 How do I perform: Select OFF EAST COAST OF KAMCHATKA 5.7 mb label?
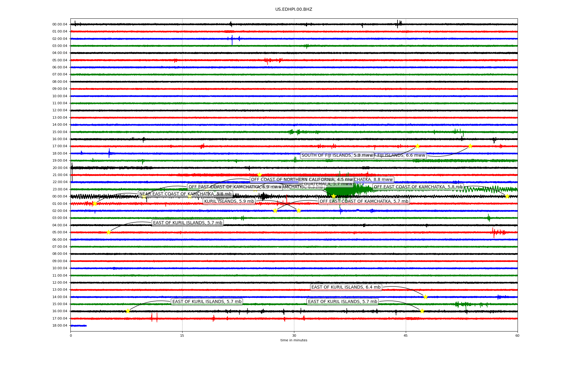(364, 201)
